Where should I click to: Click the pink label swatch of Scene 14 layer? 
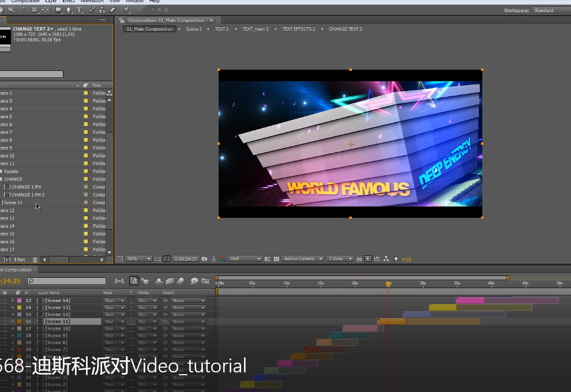point(19,301)
